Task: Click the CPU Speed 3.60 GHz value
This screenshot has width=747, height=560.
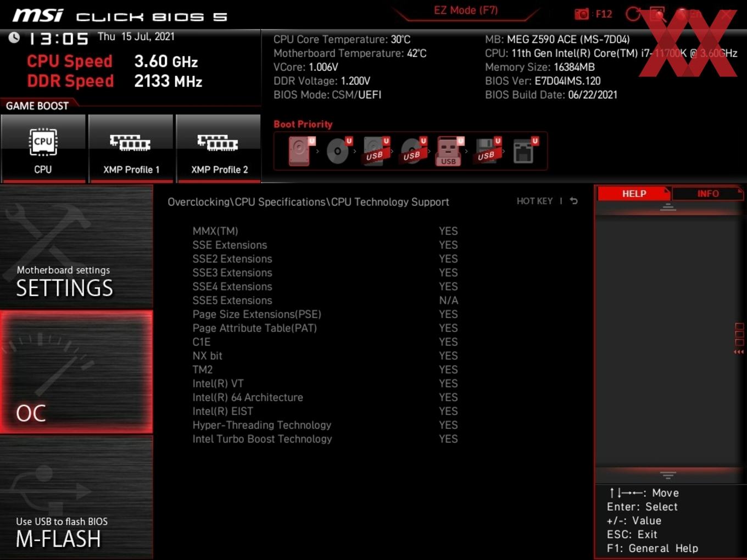Action: [x=166, y=61]
